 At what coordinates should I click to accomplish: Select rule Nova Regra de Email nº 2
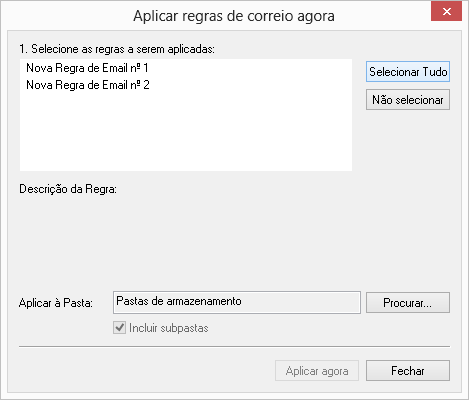[x=88, y=85]
